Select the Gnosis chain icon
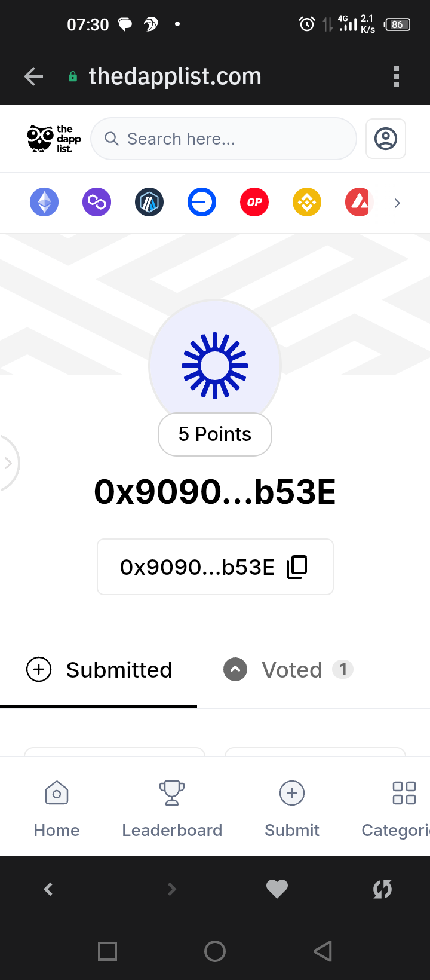 [202, 203]
